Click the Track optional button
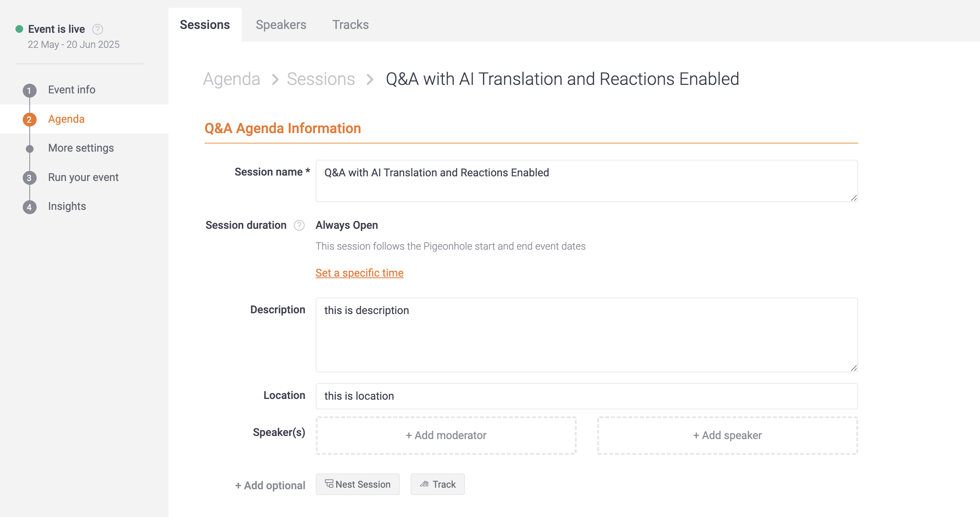 click(438, 484)
